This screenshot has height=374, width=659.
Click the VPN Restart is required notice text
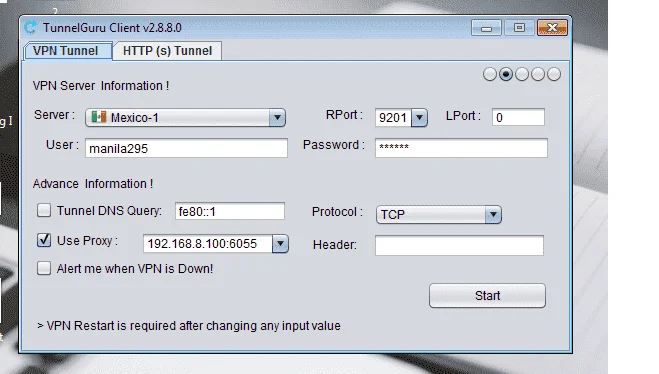coord(189,326)
